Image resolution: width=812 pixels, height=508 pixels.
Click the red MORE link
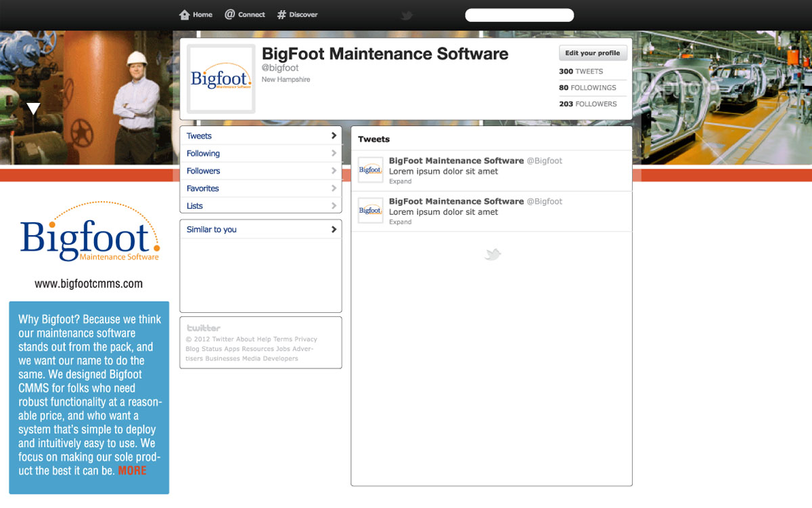pyautogui.click(x=132, y=471)
